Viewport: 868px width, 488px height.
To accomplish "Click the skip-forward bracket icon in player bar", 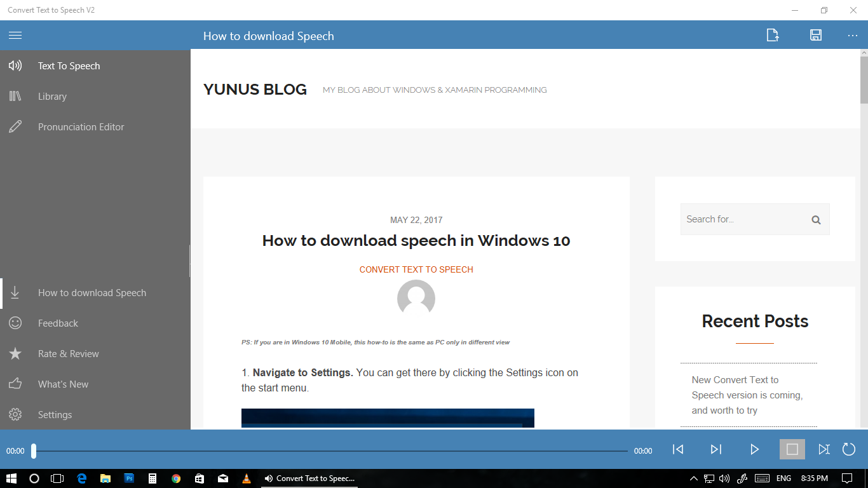I will [x=824, y=449].
